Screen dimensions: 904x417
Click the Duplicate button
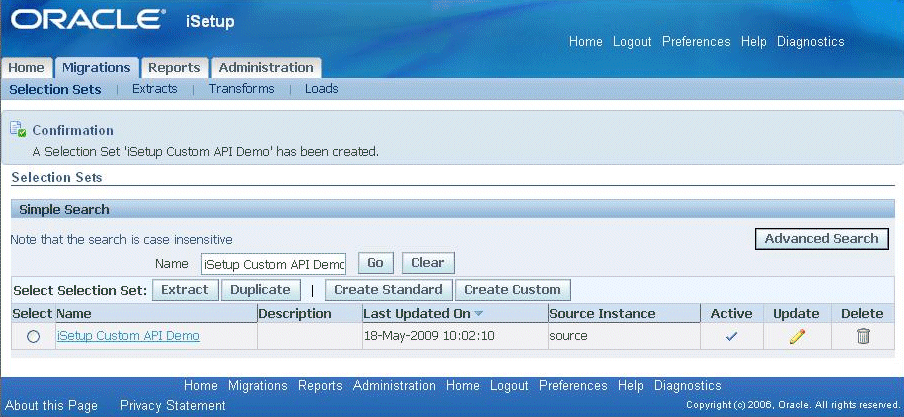261,290
